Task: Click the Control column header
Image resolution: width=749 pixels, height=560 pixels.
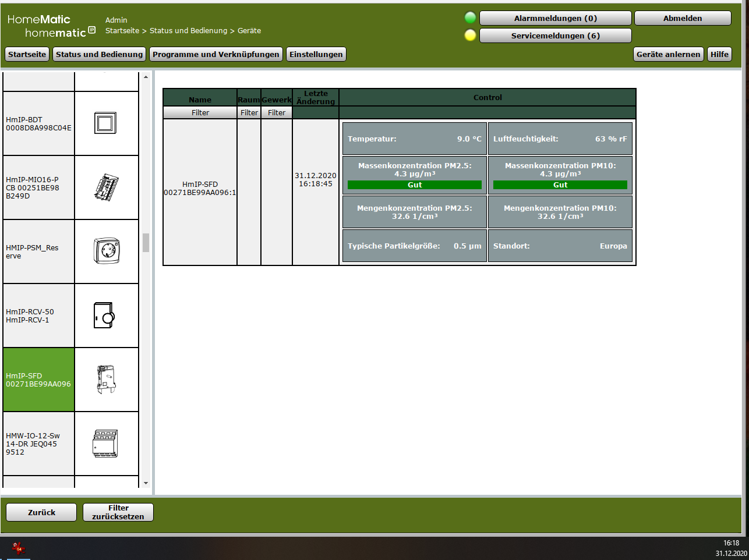Action: [487, 97]
